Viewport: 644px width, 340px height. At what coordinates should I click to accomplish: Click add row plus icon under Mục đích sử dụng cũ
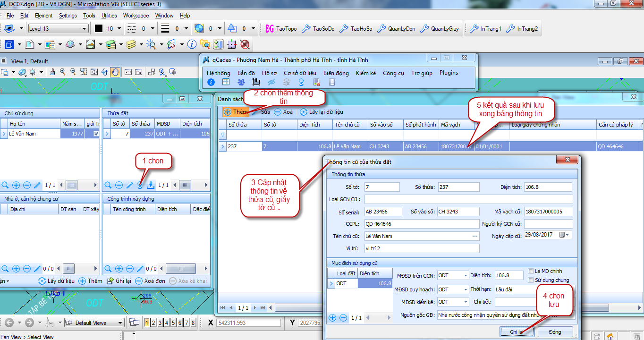332,318
